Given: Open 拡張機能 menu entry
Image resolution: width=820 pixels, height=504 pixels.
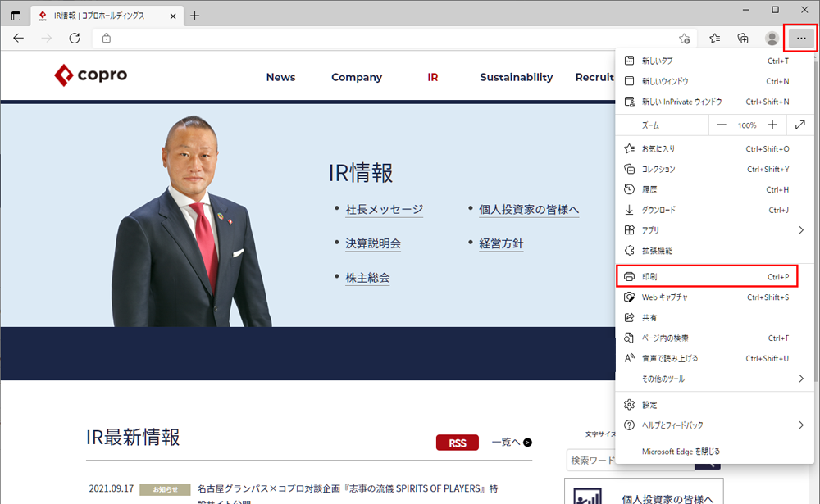Looking at the screenshot, I should coord(714,251).
